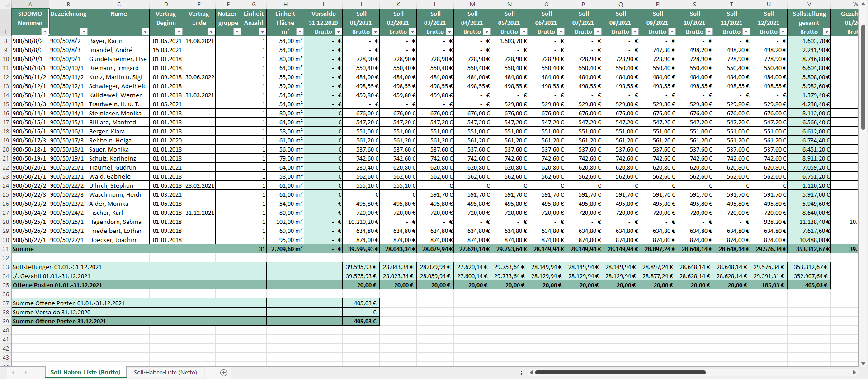Image resolution: width=868 pixels, height=379 pixels.
Task: Click the next sheet tab navigation arrow
Action: coord(26,373)
